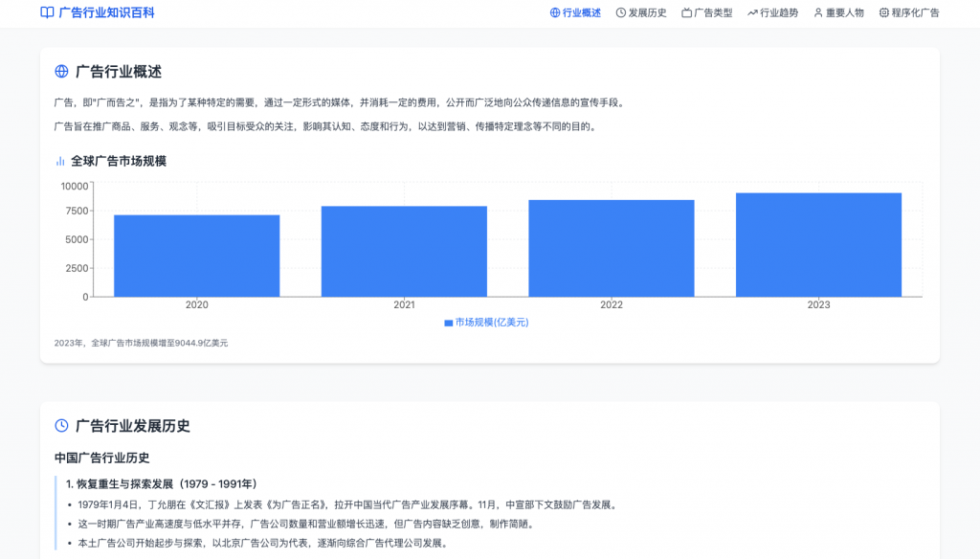Click the 全球广告市场规模 subheading
The height and width of the screenshot is (559, 980).
(119, 162)
